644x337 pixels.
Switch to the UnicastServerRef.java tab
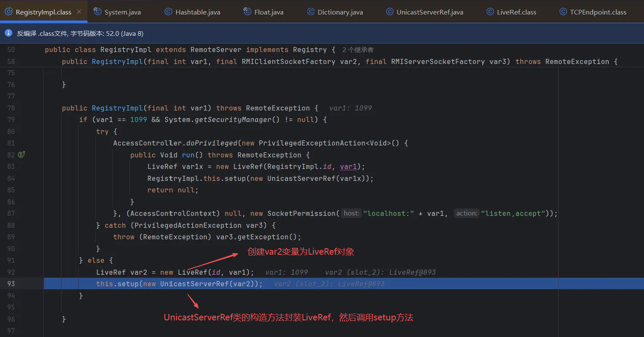(x=429, y=12)
